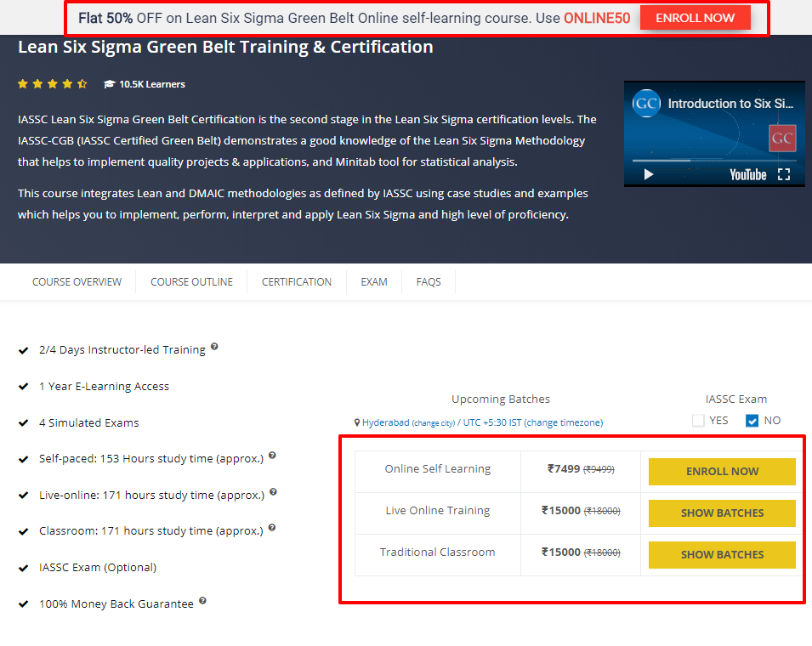
Task: Show help for Classroom study time
Action: (272, 528)
